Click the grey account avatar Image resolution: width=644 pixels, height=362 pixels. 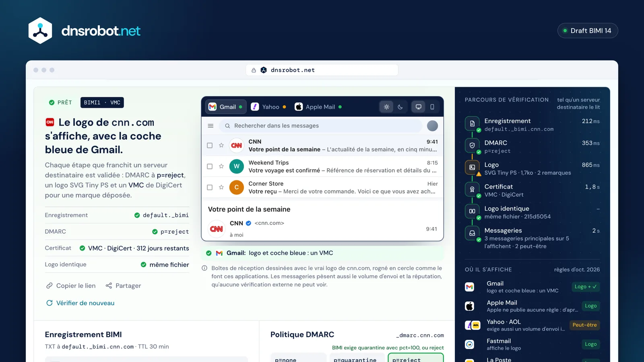432,126
